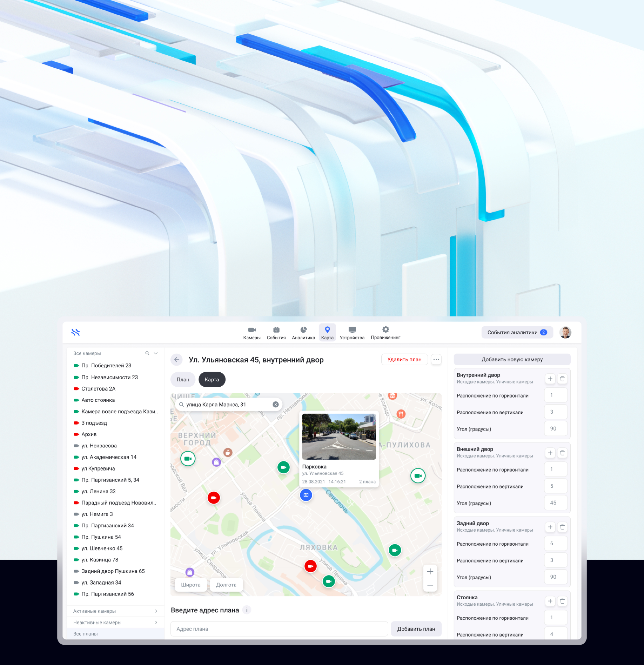Click the back arrow next to plan title
Image resolution: width=644 pixels, height=665 pixels.
176,360
